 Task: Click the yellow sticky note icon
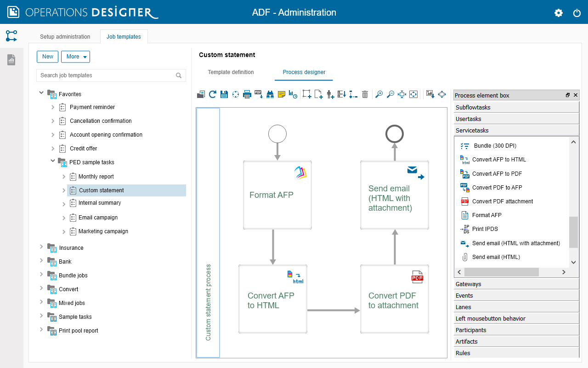click(282, 94)
